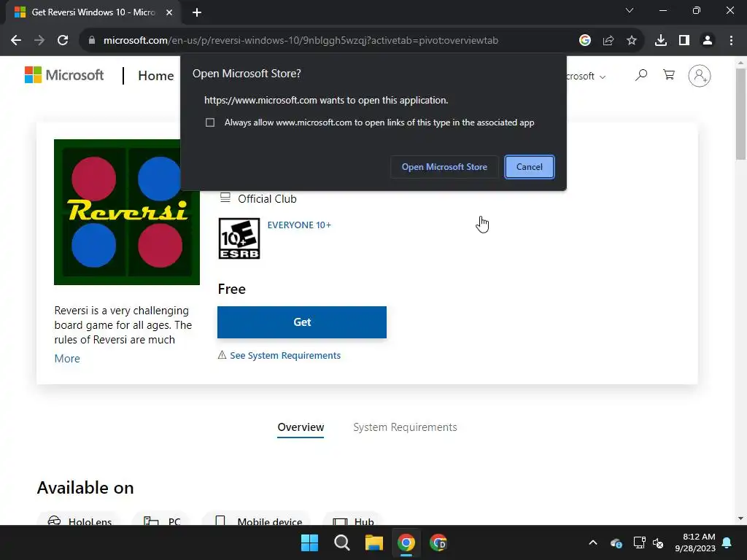747x560 pixels.
Task: Click the Microsoft logo
Action: click(64, 75)
